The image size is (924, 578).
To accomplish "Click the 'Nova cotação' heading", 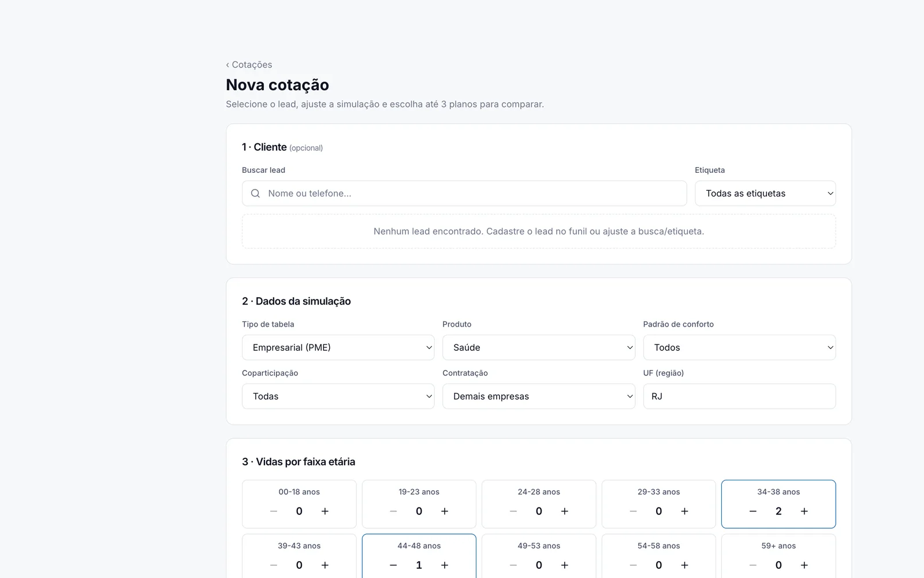I will [277, 85].
